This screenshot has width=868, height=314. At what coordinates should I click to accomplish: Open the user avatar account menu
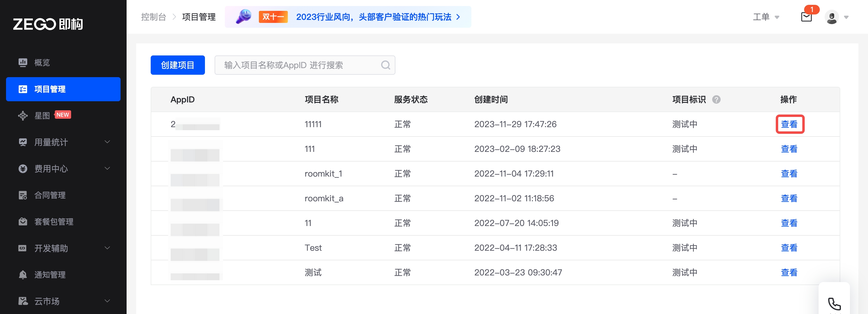(832, 17)
